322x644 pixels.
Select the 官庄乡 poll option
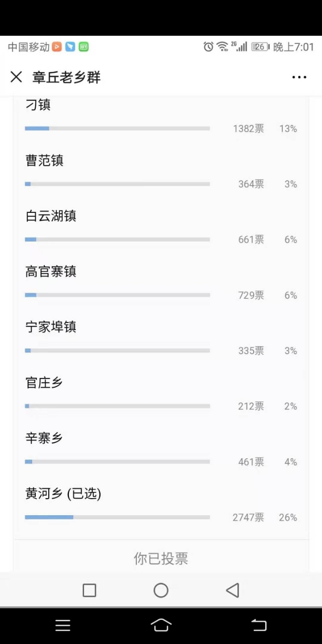(161, 393)
